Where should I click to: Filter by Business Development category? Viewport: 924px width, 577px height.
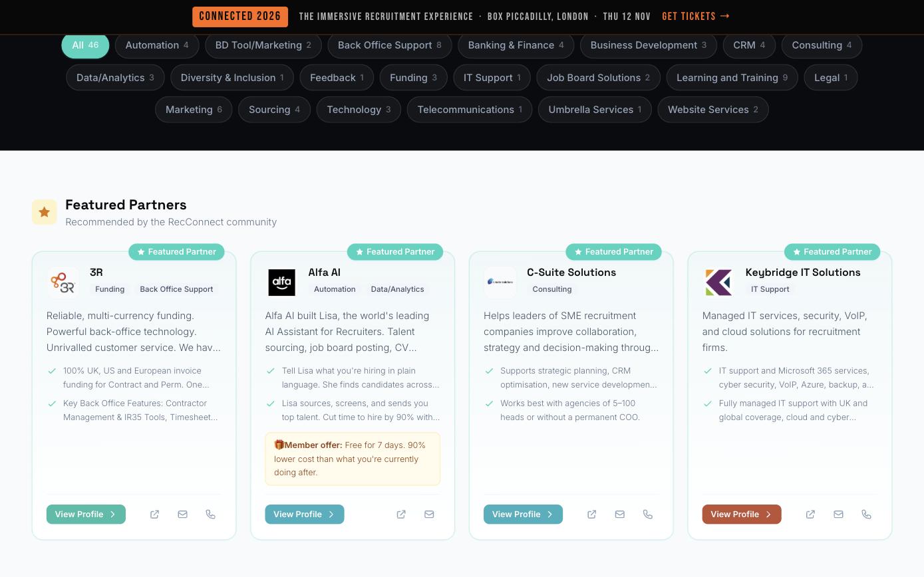click(649, 45)
